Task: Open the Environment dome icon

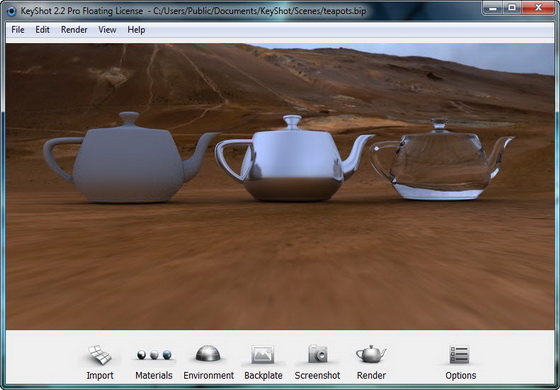Action: [x=208, y=353]
